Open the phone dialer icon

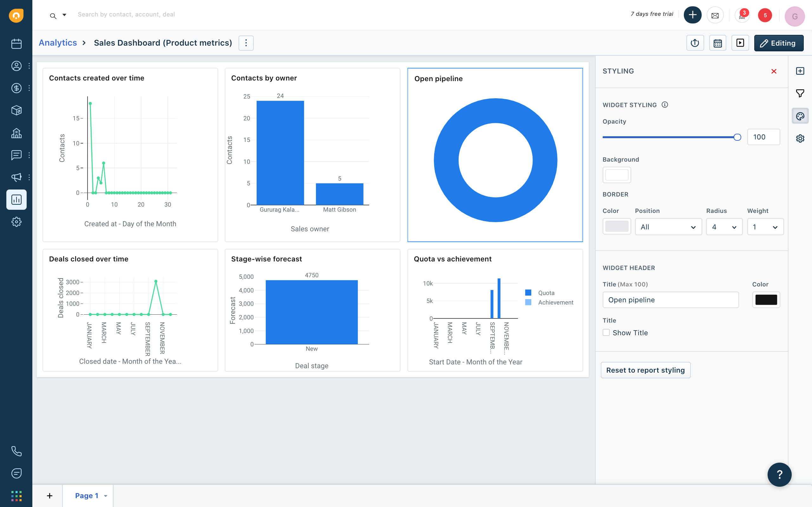point(16,451)
